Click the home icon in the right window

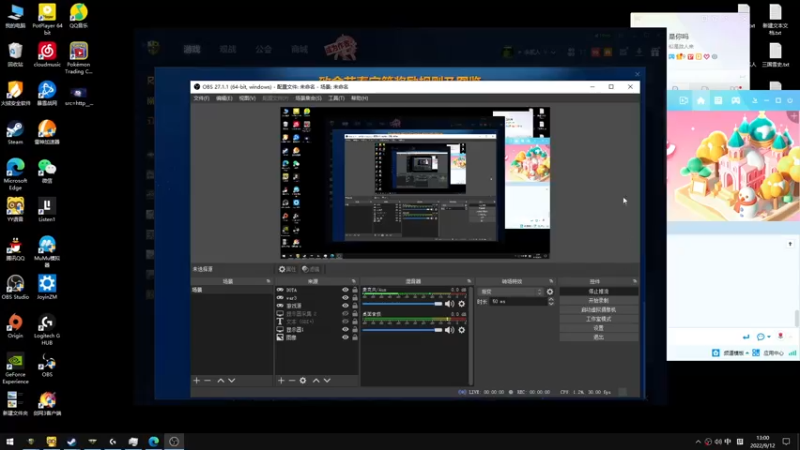[x=701, y=101]
